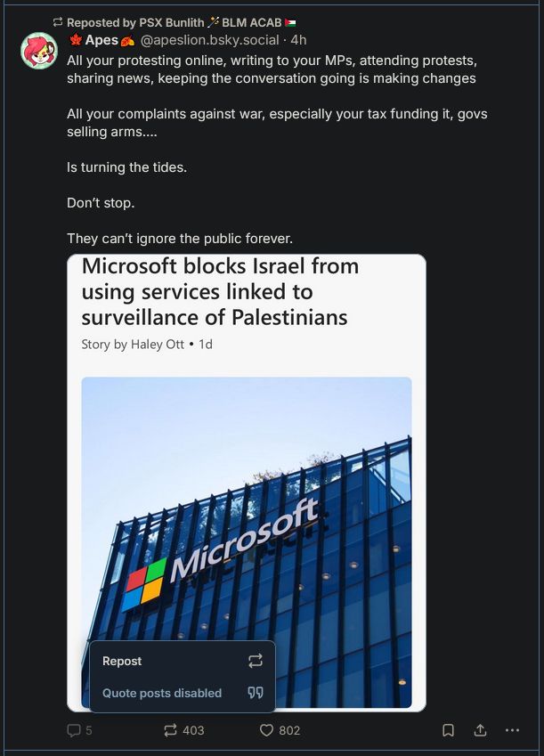
Task: Click the repost arrows icon below the post
Action: (170, 730)
